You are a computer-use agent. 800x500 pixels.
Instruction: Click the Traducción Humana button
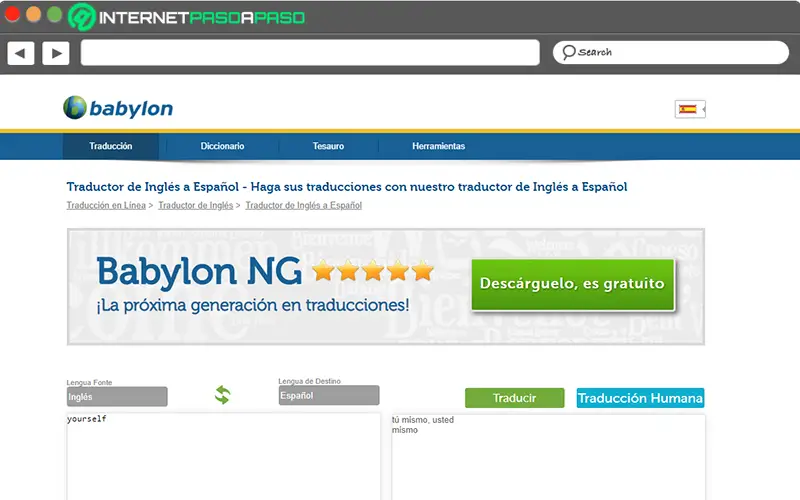coord(640,398)
